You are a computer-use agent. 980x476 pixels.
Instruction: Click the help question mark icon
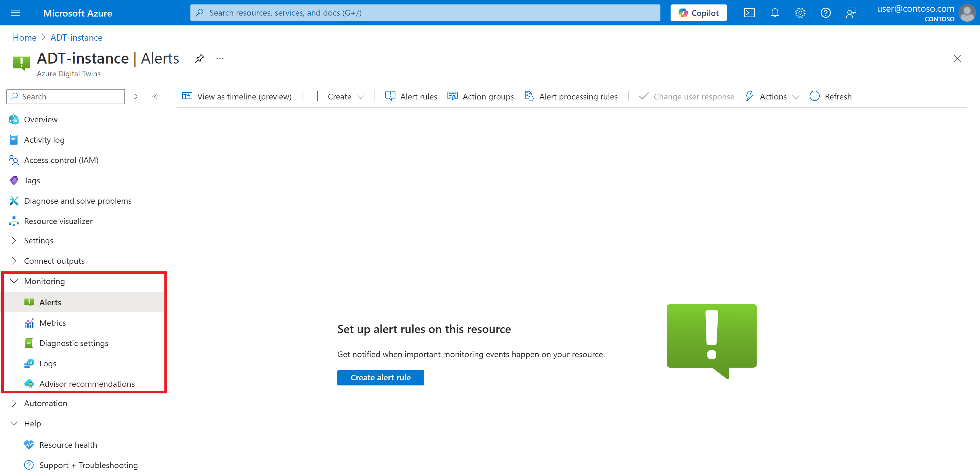click(825, 13)
